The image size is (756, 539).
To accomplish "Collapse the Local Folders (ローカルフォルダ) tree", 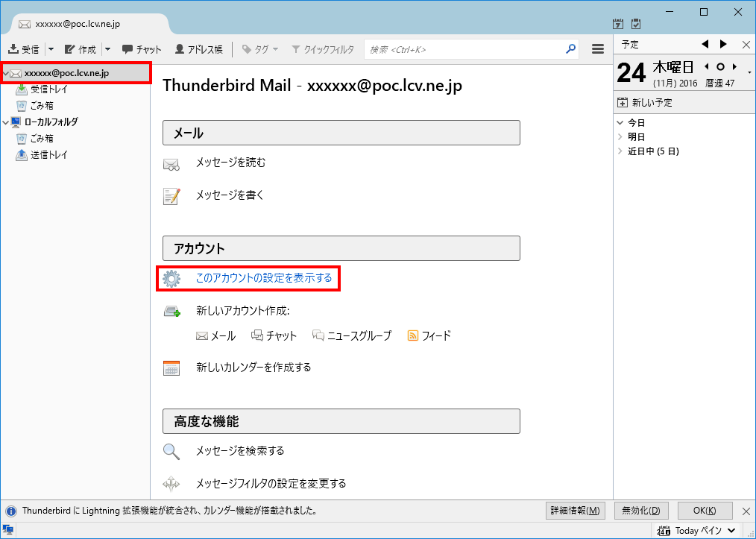I will coord(6,122).
